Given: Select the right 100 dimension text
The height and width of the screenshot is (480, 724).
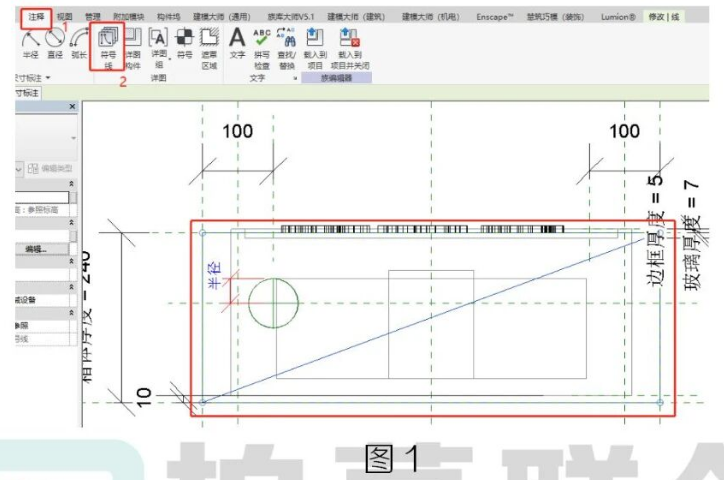Looking at the screenshot, I should point(624,132).
